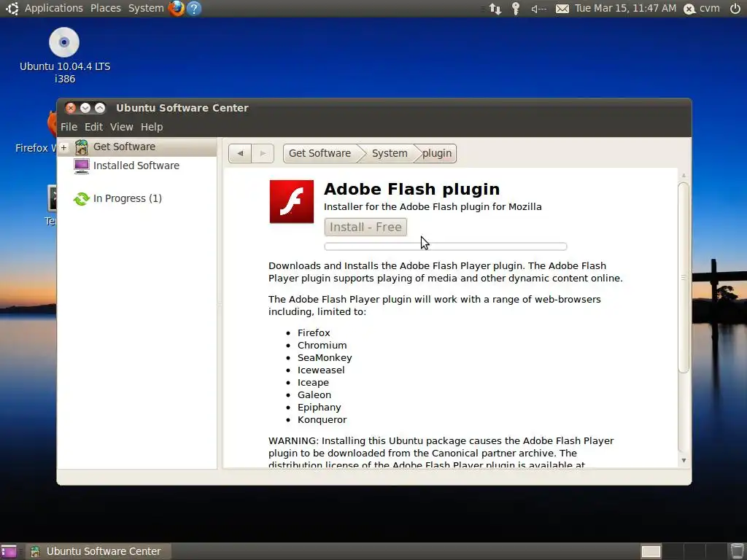The image size is (747, 560).
Task: Open the System menu in top panel
Action: (x=146, y=8)
